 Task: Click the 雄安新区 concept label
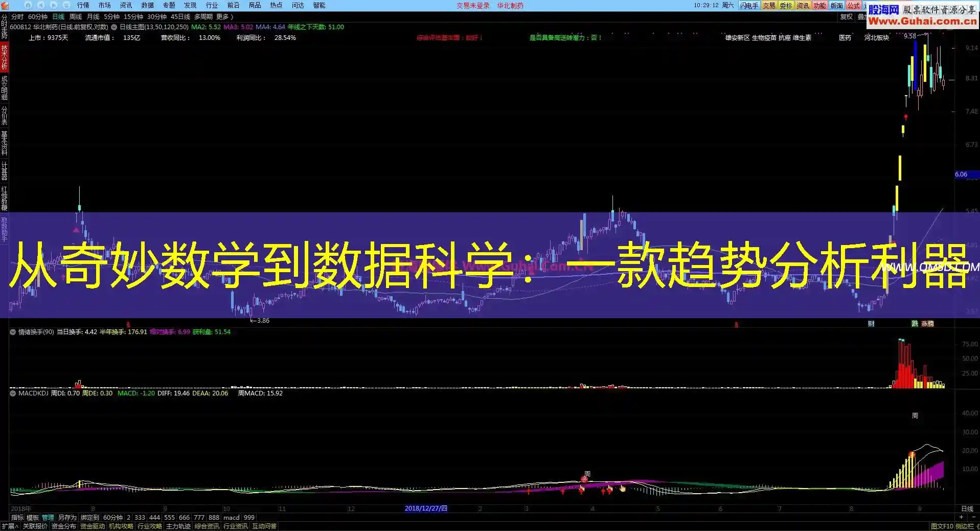coord(737,38)
